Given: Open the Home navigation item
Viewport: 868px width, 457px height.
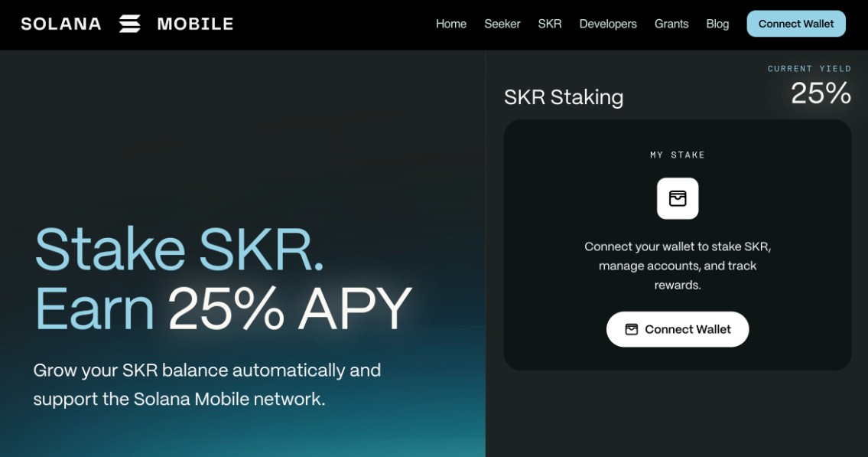Looking at the screenshot, I should [450, 24].
